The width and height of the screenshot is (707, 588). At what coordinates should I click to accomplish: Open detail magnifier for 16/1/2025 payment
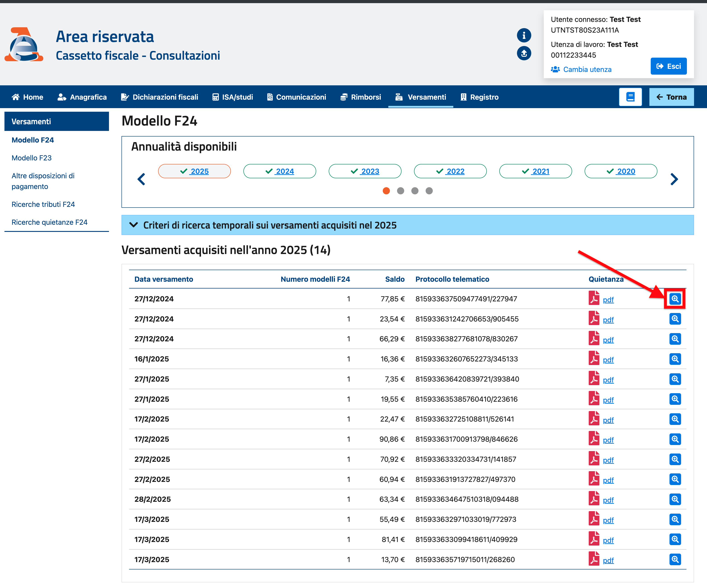click(x=675, y=359)
